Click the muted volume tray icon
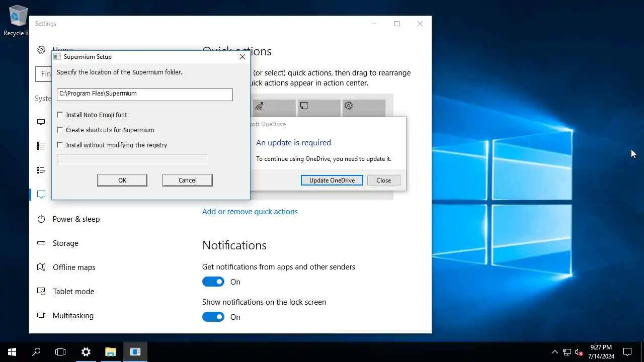 579,352
